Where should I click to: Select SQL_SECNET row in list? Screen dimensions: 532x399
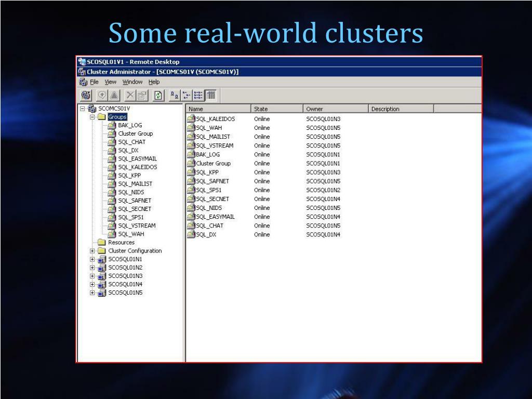point(212,199)
